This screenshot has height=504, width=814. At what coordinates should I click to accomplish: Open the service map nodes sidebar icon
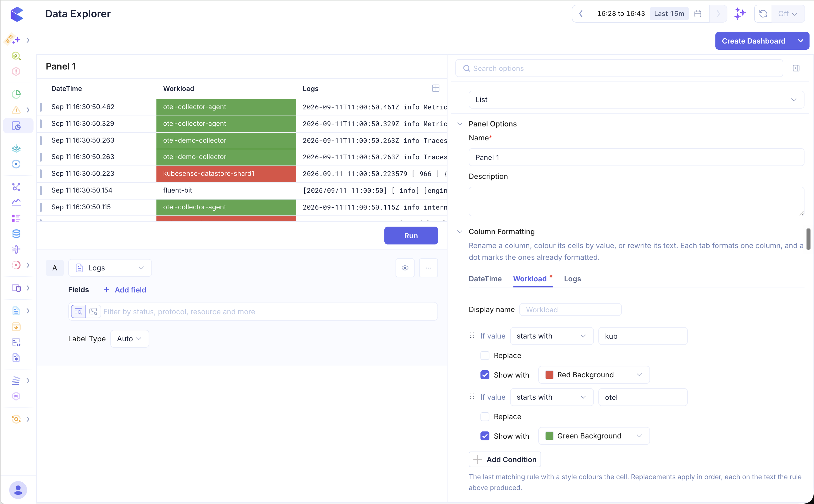(16, 187)
